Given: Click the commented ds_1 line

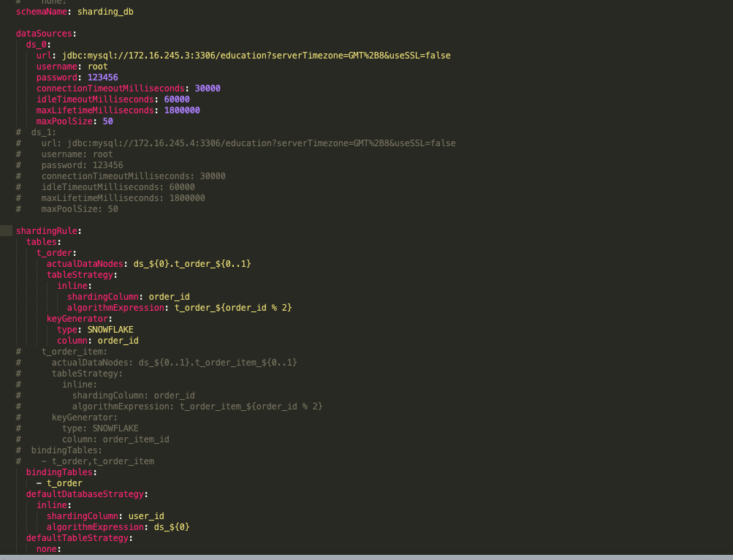Looking at the screenshot, I should pos(36,132).
